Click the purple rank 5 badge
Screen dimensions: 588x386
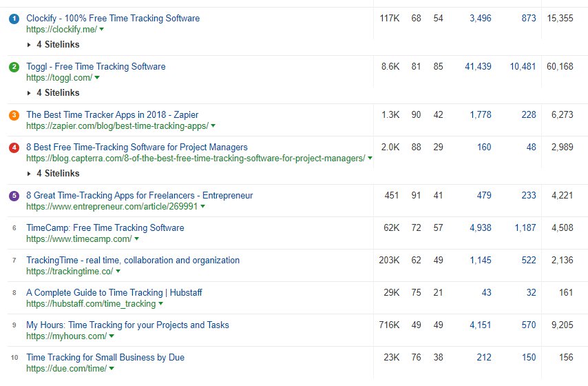tap(14, 196)
